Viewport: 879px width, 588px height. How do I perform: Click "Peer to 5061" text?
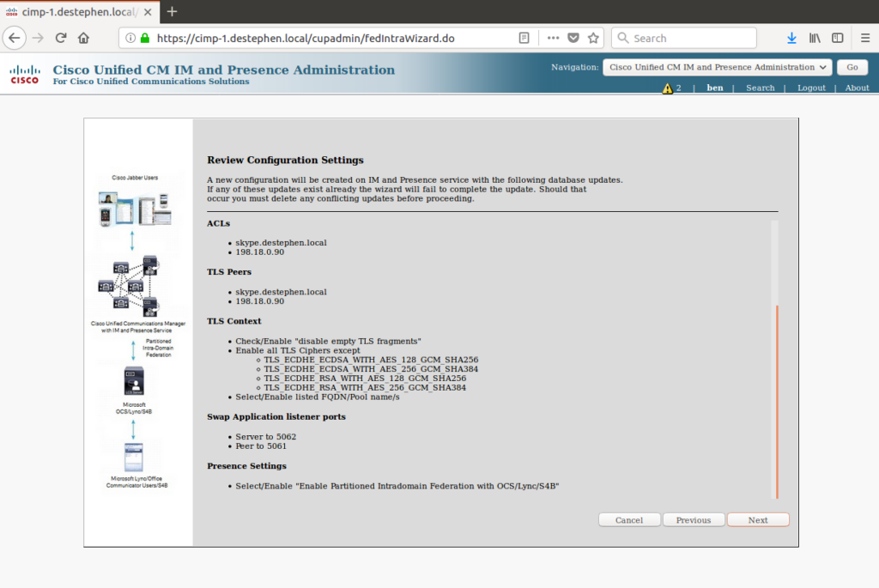pyautogui.click(x=261, y=446)
